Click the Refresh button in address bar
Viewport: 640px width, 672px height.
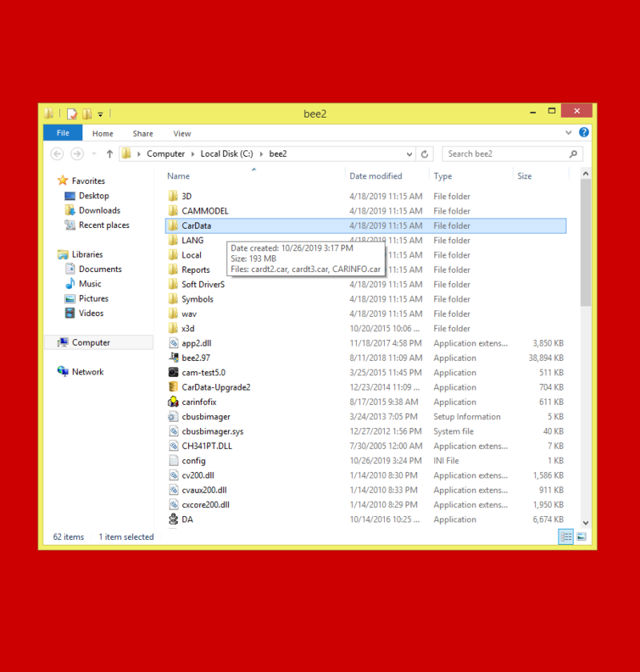coord(425,154)
